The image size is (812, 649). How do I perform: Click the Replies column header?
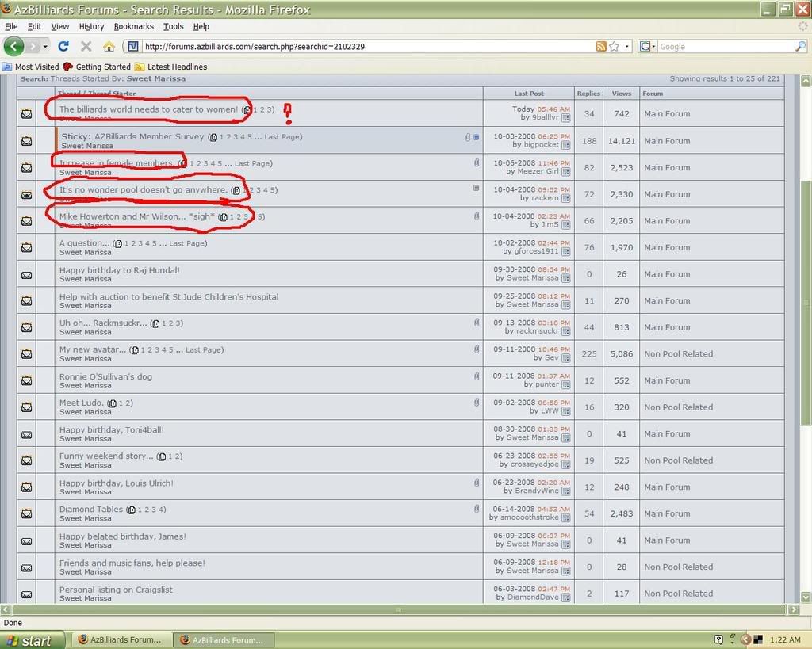pos(588,94)
